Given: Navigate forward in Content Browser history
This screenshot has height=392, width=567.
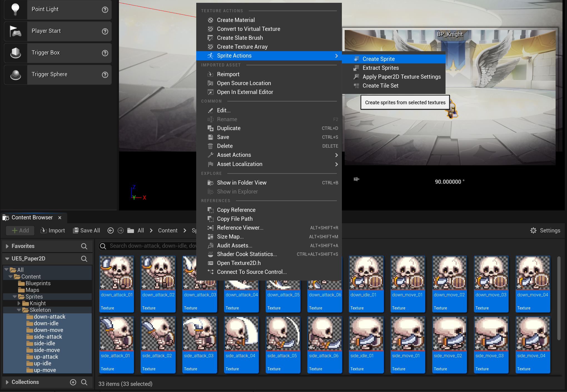Looking at the screenshot, I should click(121, 230).
